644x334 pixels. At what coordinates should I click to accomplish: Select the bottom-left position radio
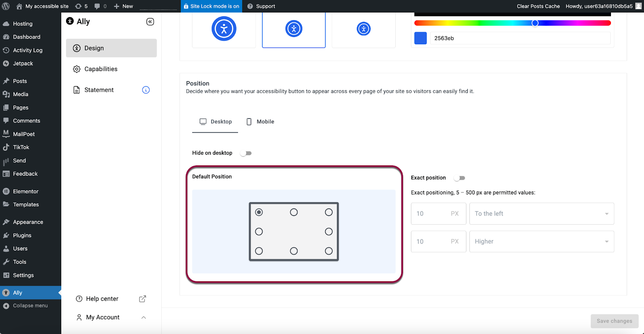[259, 251]
